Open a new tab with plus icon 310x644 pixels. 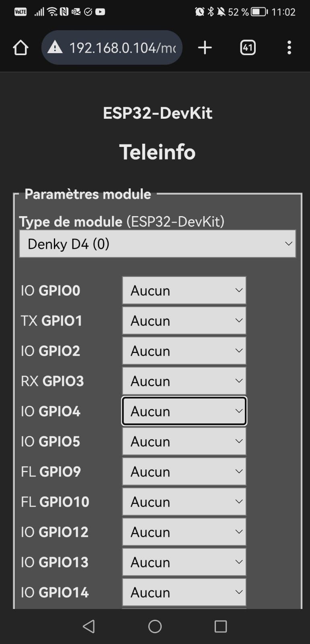point(205,47)
